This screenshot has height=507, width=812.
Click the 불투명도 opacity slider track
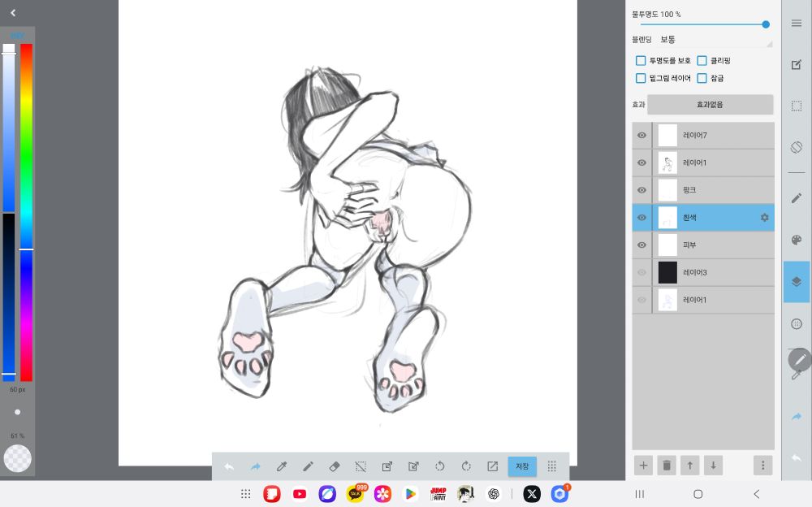click(x=703, y=24)
